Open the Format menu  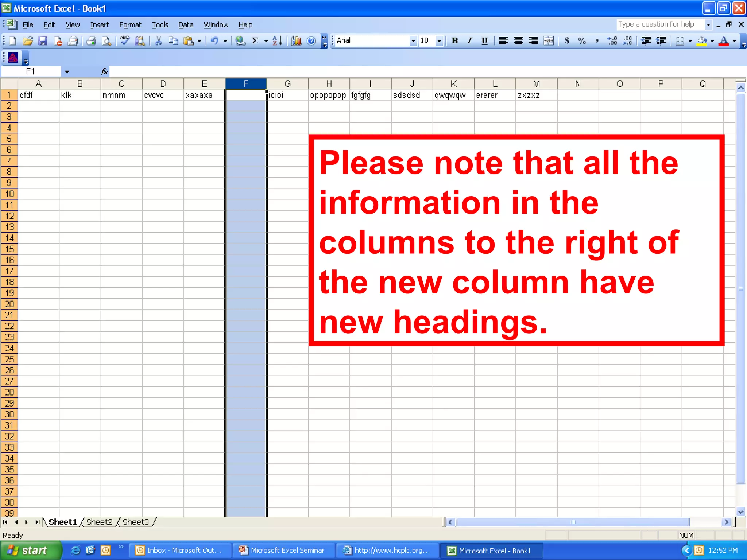(x=130, y=25)
